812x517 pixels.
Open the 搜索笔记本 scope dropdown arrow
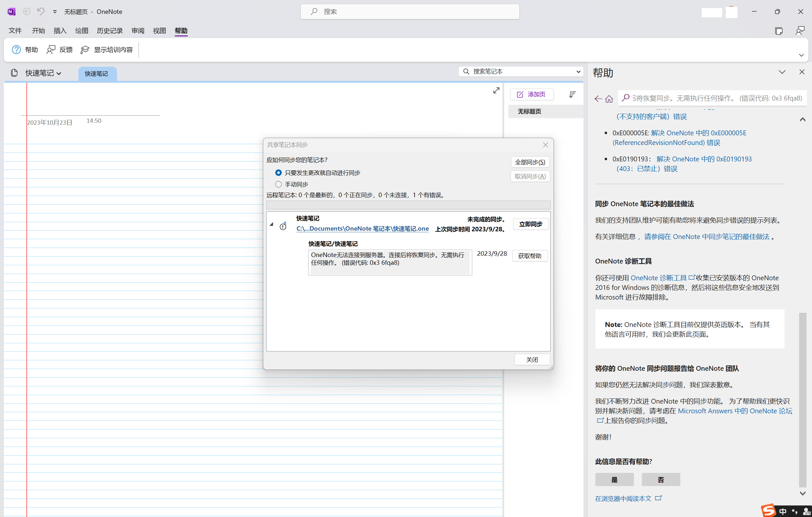pyautogui.click(x=578, y=72)
